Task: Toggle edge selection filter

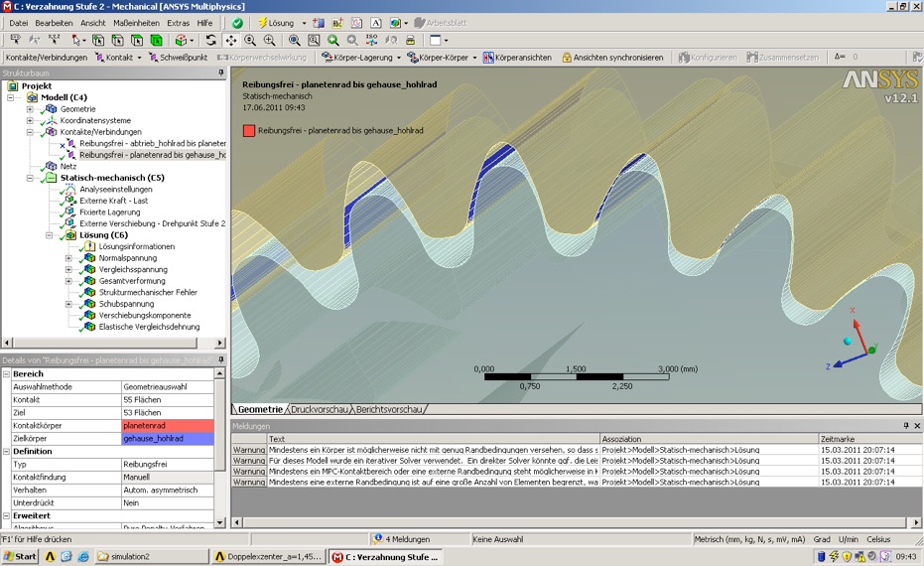Action: [118, 40]
